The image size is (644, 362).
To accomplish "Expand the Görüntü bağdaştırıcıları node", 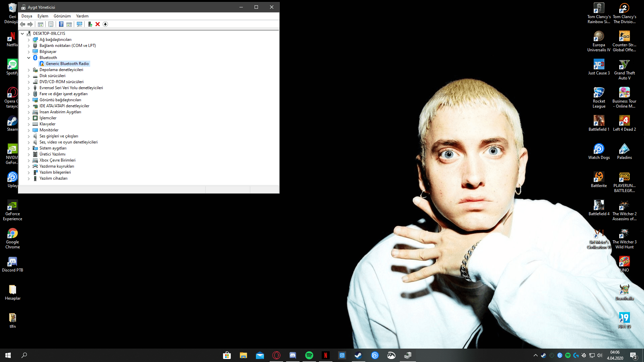I will [x=29, y=100].
